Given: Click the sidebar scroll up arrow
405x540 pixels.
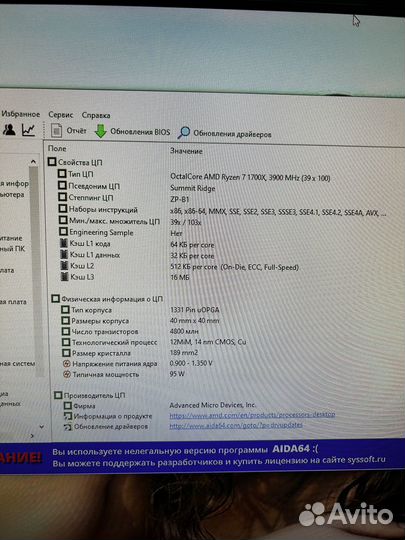Looking at the screenshot, I should click(33, 162).
